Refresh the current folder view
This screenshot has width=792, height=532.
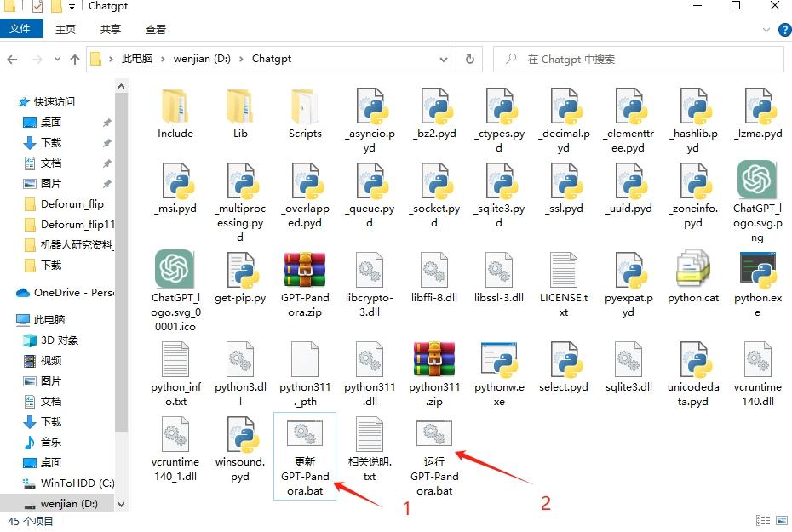pos(470,59)
